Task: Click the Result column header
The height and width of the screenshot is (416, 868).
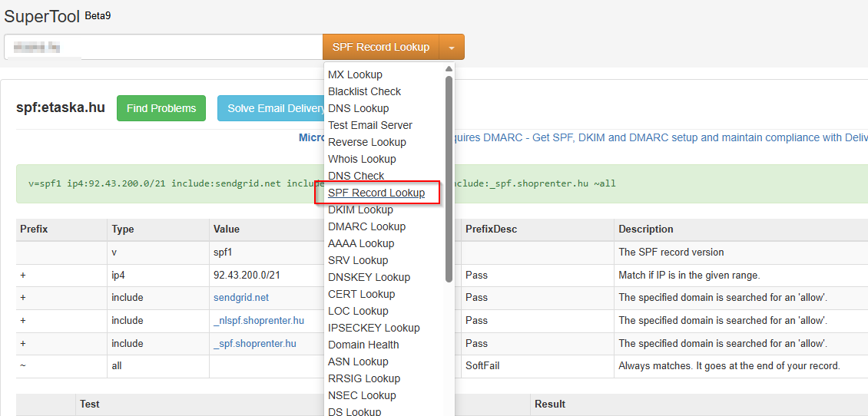Action: point(550,404)
